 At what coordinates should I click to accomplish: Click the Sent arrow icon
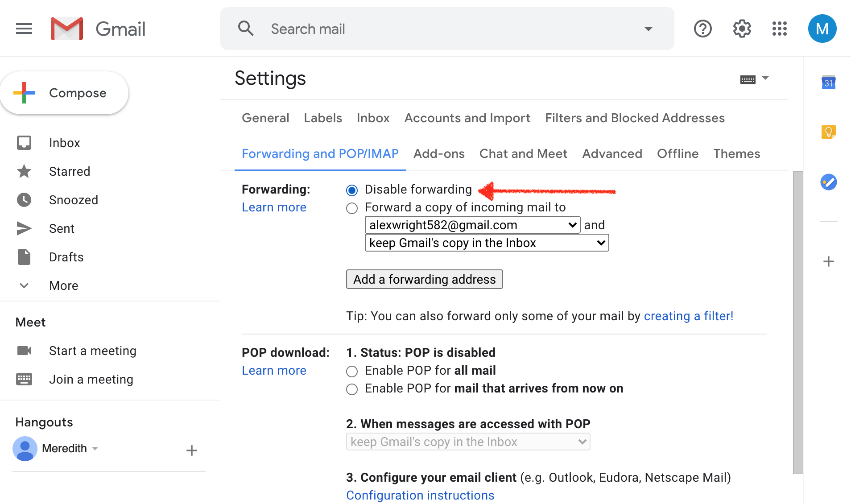click(x=24, y=228)
